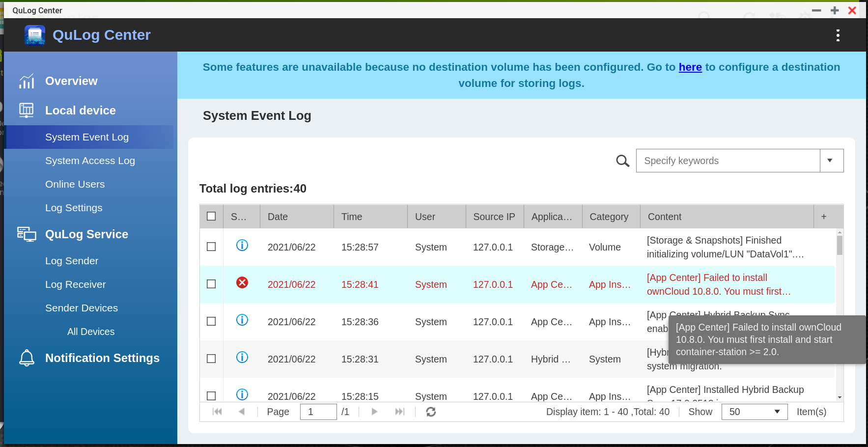Image resolution: width=868 pixels, height=447 pixels.
Task: Click 'Installed Hybrid Backup' content cell
Action: (x=726, y=390)
